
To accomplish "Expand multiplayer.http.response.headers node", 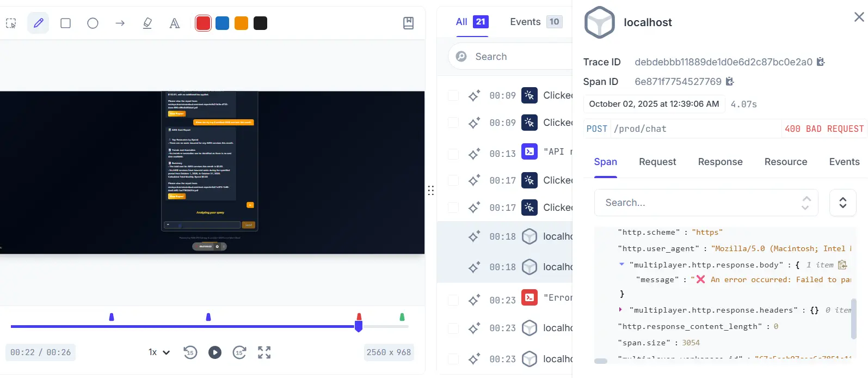I will (620, 309).
